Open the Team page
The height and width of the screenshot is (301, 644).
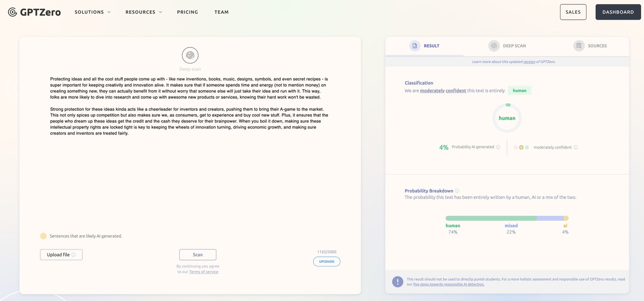click(221, 12)
